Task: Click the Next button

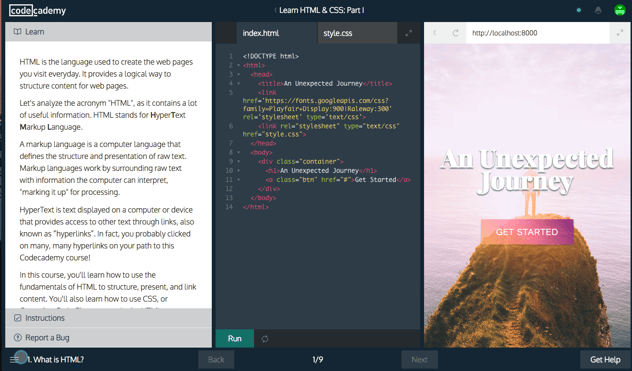Action: point(420,359)
